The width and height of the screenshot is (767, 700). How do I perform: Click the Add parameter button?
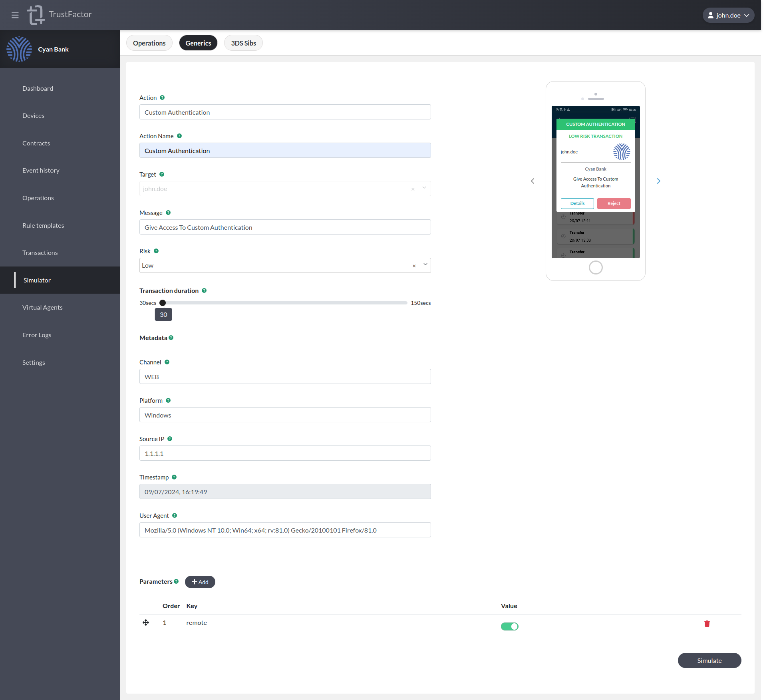200,581
